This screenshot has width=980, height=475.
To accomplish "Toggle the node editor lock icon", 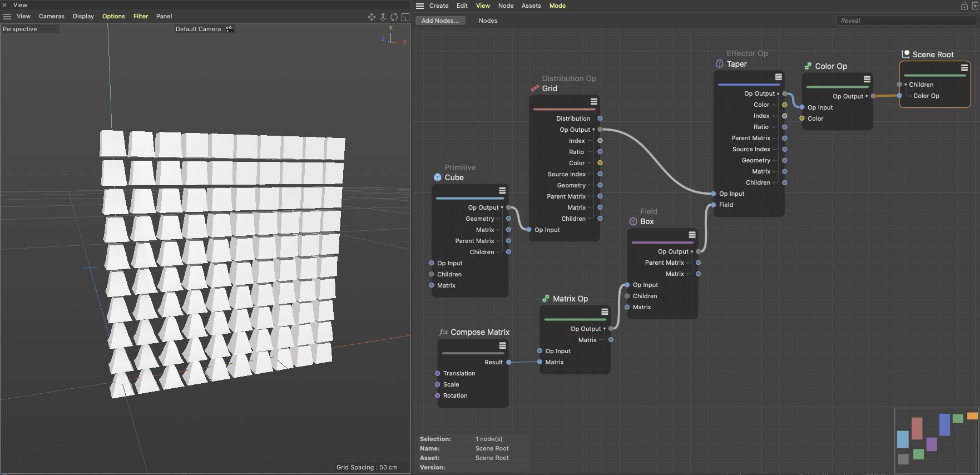I will (x=964, y=6).
